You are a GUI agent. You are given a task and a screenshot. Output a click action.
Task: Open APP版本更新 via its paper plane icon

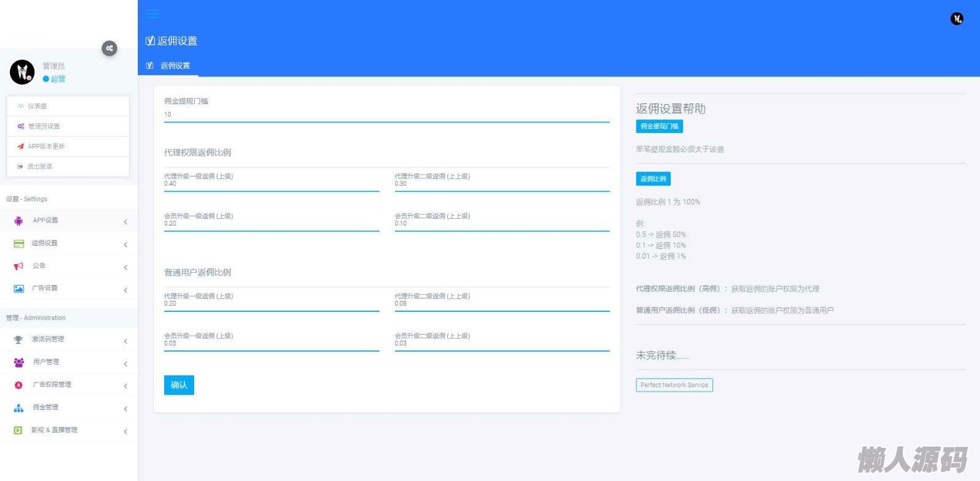(x=20, y=146)
